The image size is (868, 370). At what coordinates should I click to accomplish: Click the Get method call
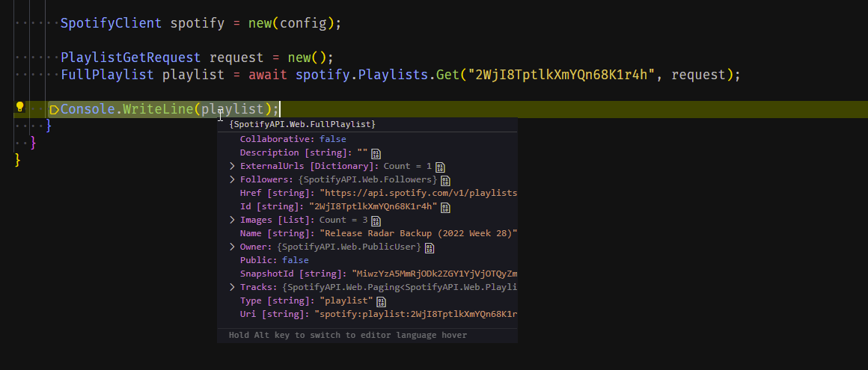[x=447, y=75]
